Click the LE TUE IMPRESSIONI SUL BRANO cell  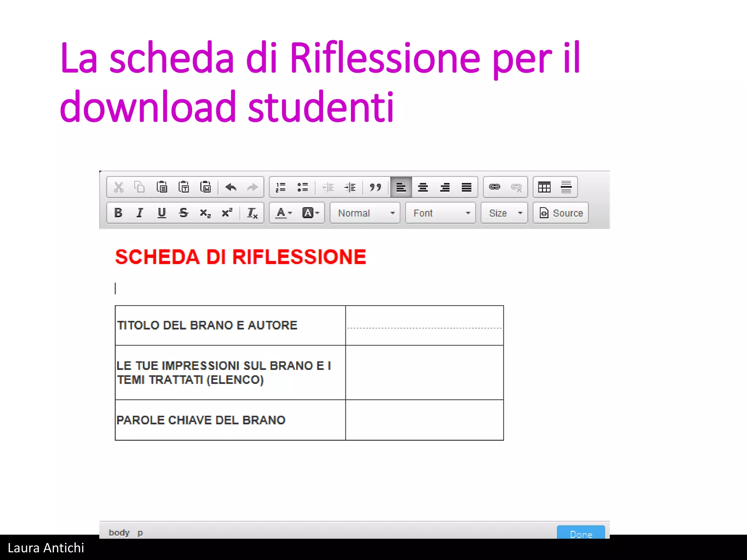231,373
